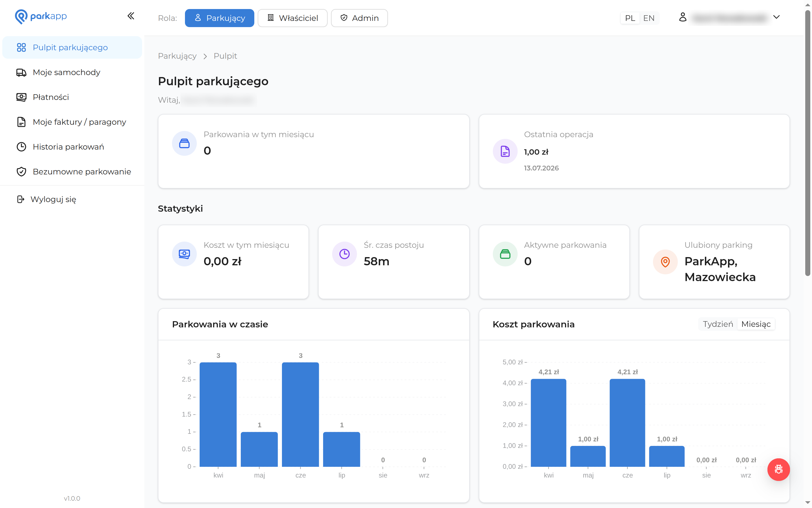Set language to PL
The height and width of the screenshot is (508, 812).
tap(630, 18)
